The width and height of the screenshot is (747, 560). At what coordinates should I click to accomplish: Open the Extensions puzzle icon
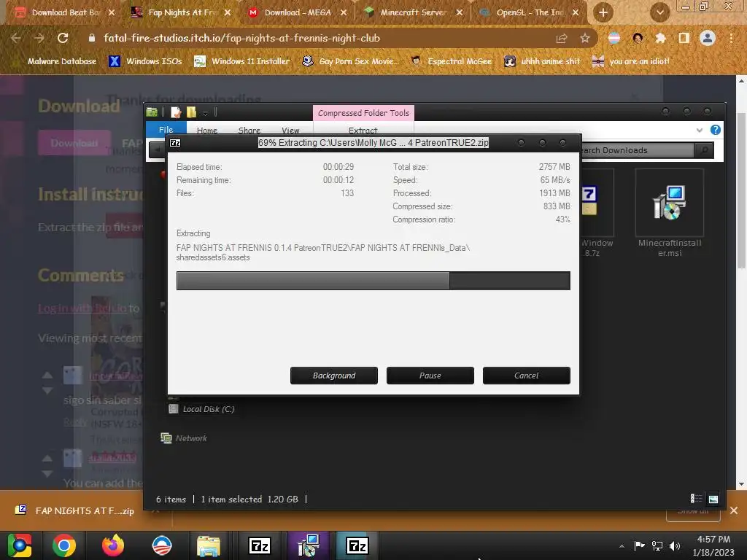point(660,38)
